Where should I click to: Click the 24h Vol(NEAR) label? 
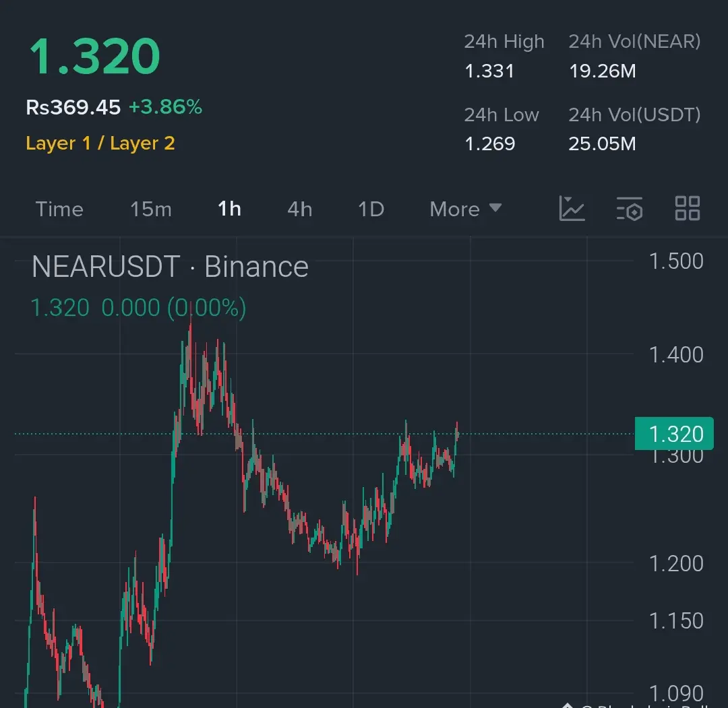click(x=635, y=42)
